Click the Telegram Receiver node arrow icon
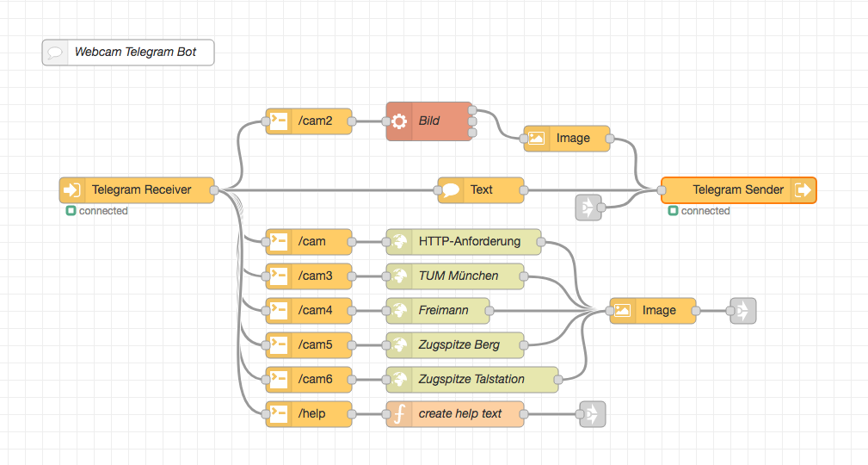868x465 pixels. pos(72,190)
